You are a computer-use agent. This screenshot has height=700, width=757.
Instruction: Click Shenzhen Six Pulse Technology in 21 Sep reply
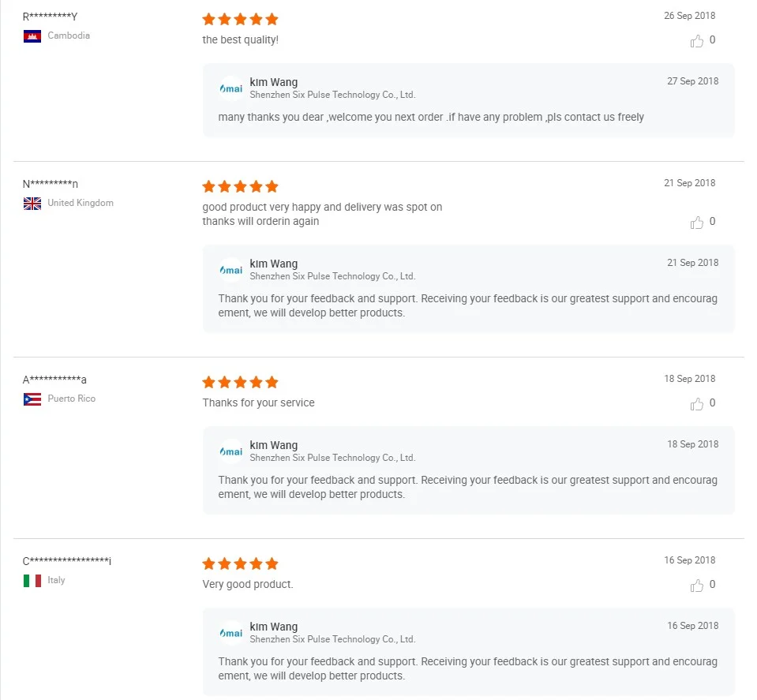point(332,276)
